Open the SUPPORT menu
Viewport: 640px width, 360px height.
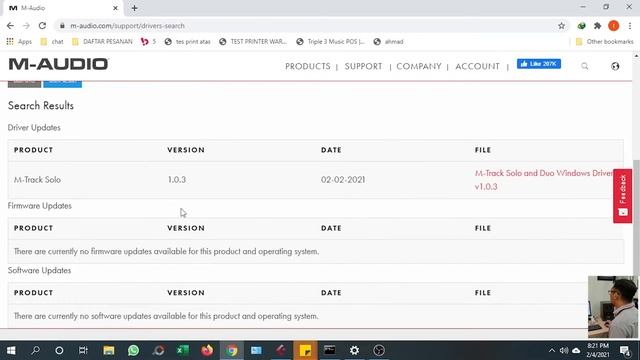pyautogui.click(x=363, y=66)
